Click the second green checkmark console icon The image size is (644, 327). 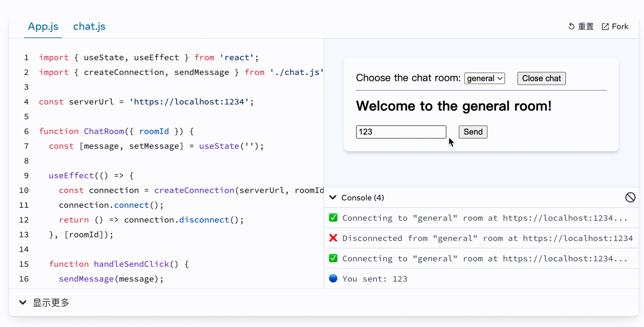pyautogui.click(x=333, y=258)
